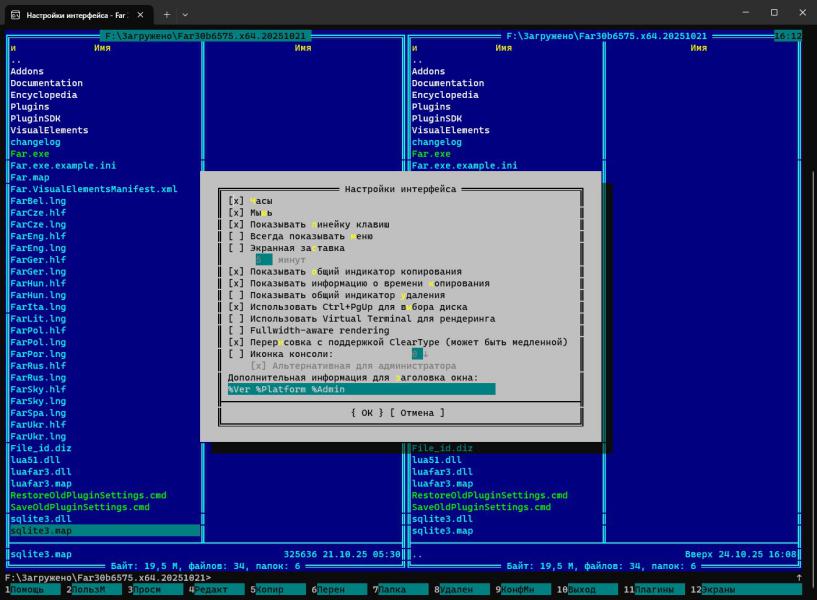Viewport: 817px width, 600px height.
Task: Select '9 КонфМн' in the key bar
Action: point(522,590)
